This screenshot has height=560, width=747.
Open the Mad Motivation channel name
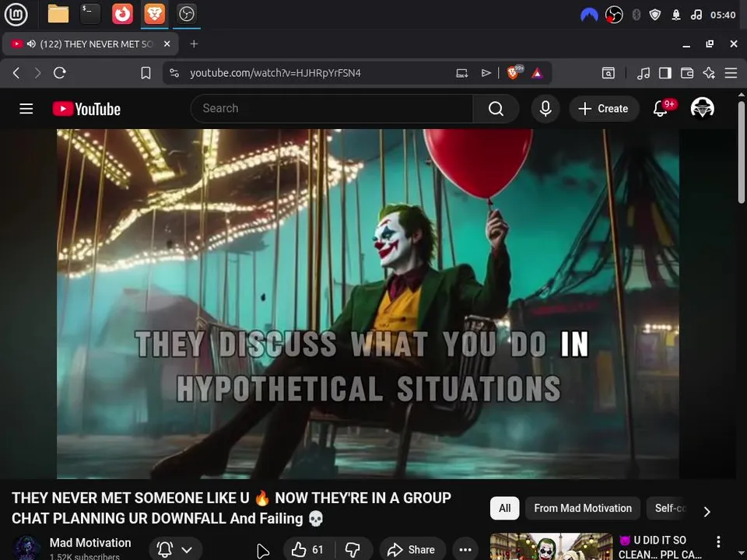point(90,543)
